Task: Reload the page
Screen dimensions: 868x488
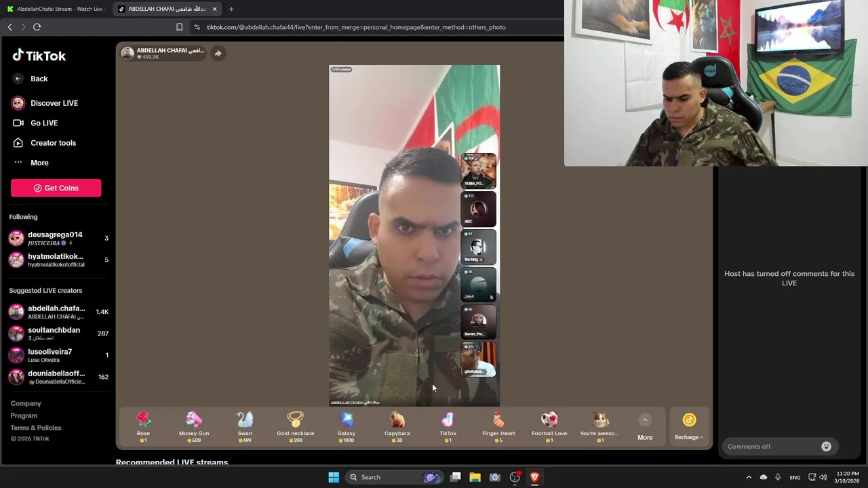Action: tap(37, 27)
